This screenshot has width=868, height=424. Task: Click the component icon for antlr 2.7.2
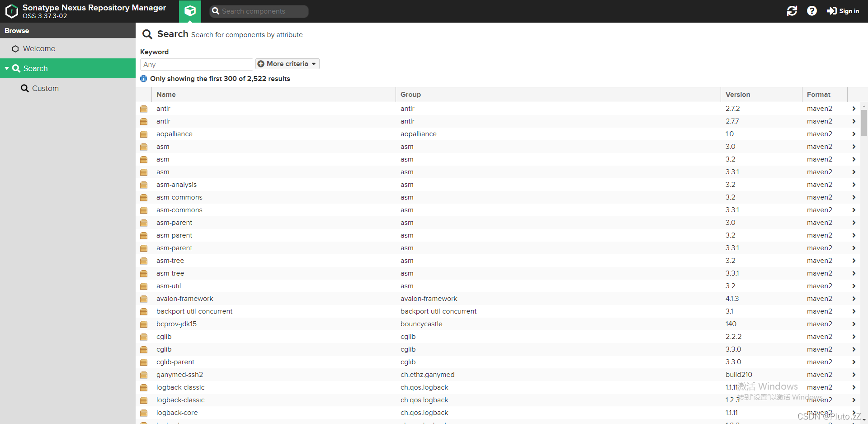(144, 109)
